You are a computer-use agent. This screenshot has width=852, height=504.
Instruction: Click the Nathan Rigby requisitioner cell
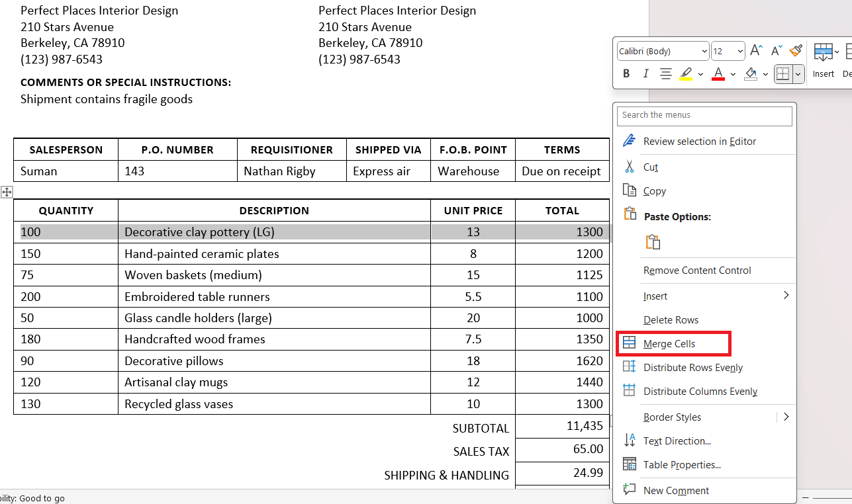pyautogui.click(x=292, y=171)
